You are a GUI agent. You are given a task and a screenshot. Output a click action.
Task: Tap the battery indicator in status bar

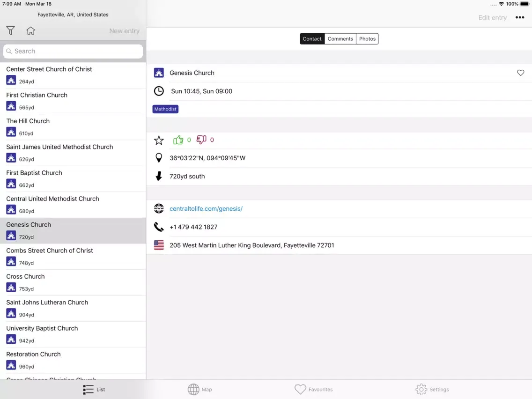525,4
